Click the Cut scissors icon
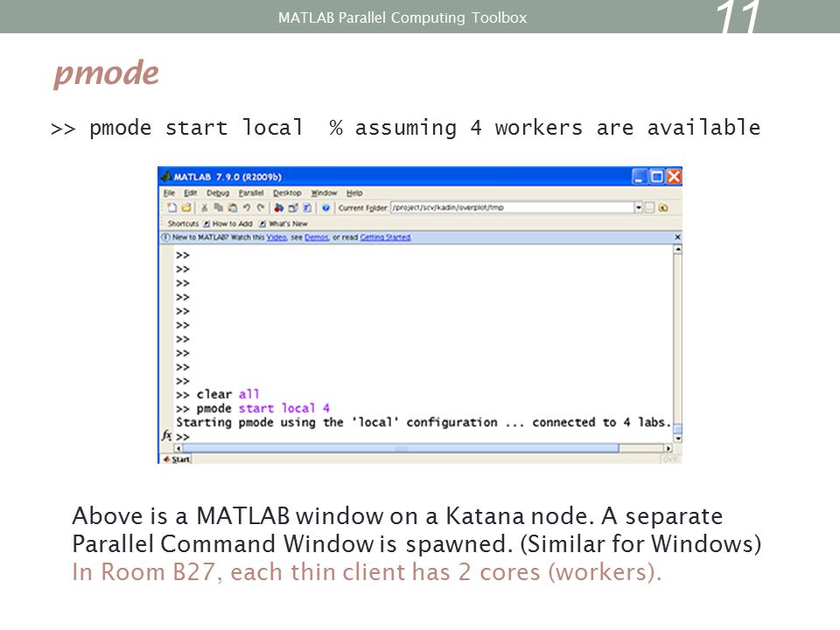 [x=204, y=207]
